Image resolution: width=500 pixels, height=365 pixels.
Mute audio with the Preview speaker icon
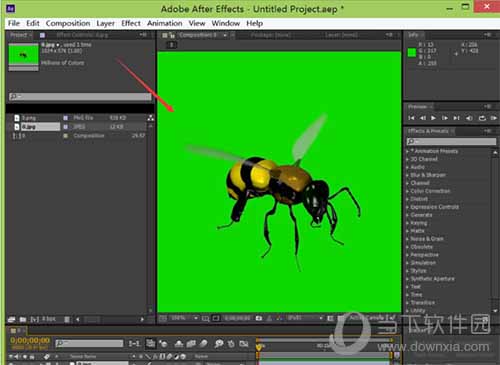(469, 118)
